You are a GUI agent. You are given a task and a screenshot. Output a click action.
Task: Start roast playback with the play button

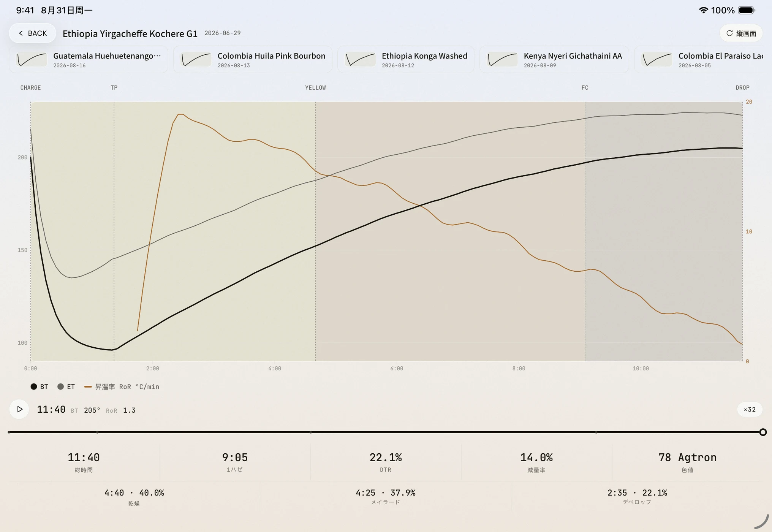pos(19,409)
